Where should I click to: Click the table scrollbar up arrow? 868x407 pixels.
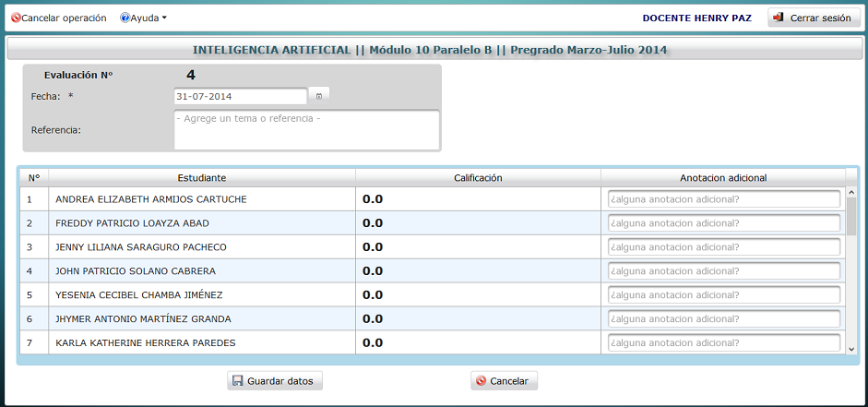[x=851, y=192]
